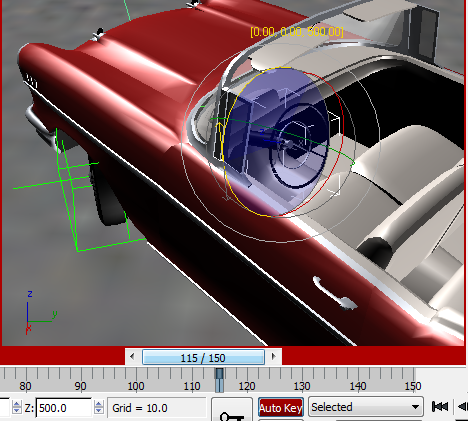Click the spinner left of the Z label

(x=17, y=407)
